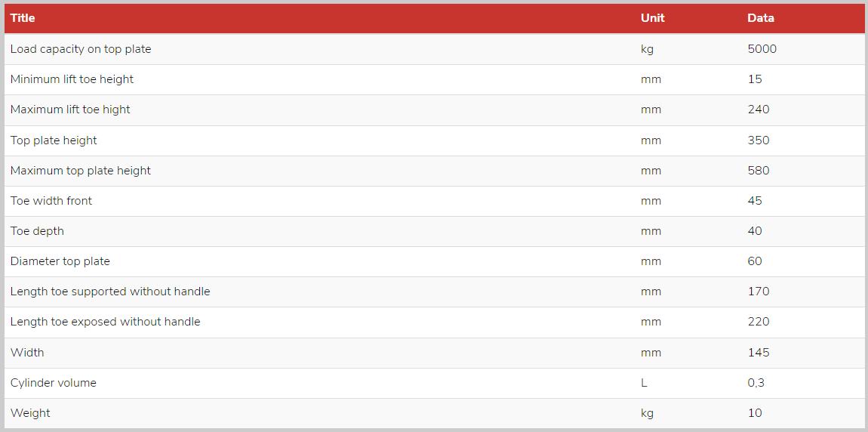This screenshot has width=868, height=432.
Task: Select the Toe width front row
Action: 434,201
